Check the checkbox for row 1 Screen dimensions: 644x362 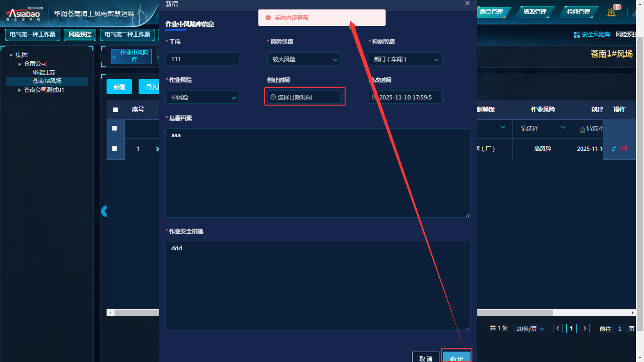coord(115,148)
